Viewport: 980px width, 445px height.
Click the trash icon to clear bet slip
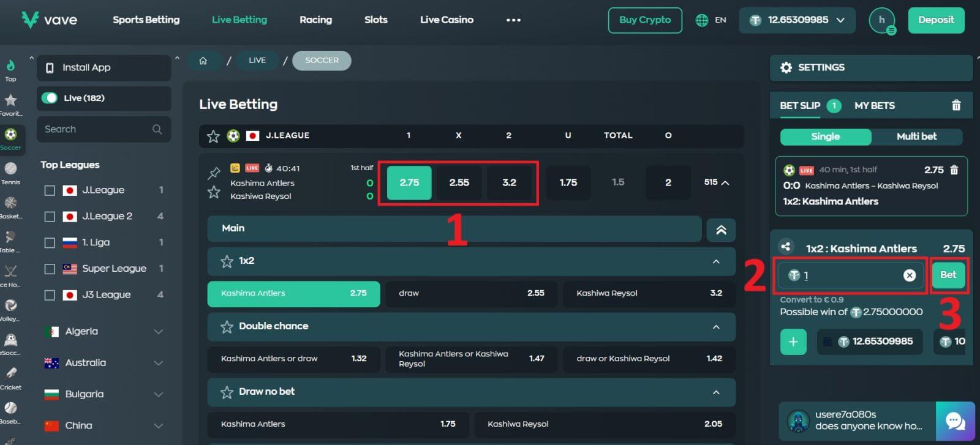pos(956,105)
